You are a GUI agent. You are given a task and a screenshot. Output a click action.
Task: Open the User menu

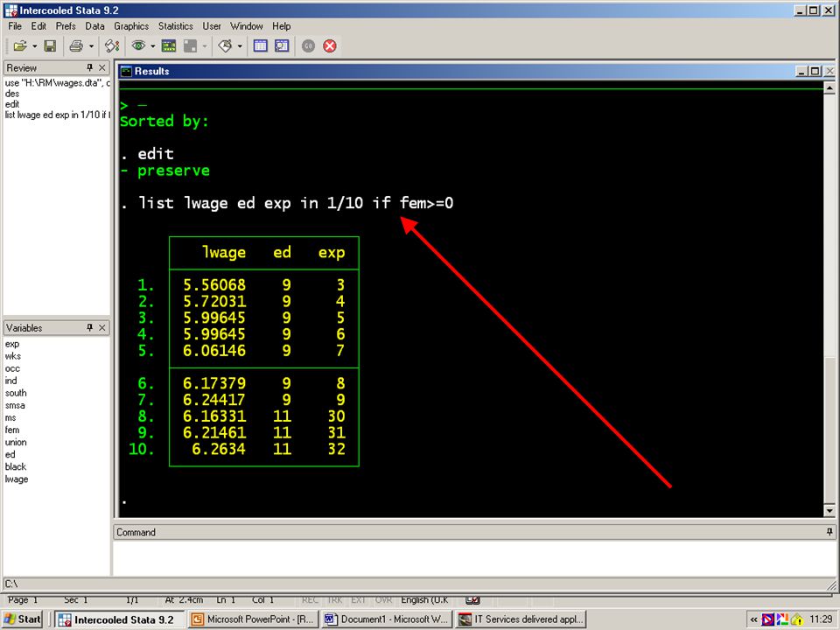click(x=211, y=26)
